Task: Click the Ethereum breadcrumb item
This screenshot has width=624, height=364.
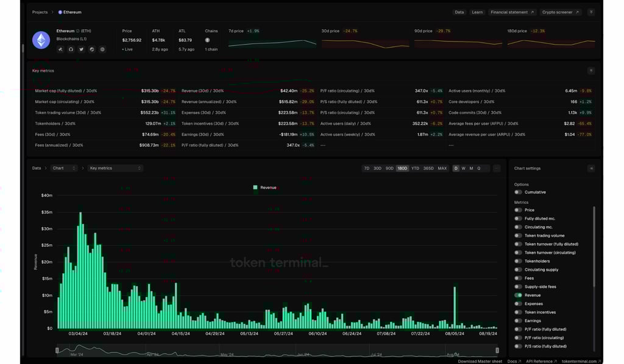Action: (70, 12)
